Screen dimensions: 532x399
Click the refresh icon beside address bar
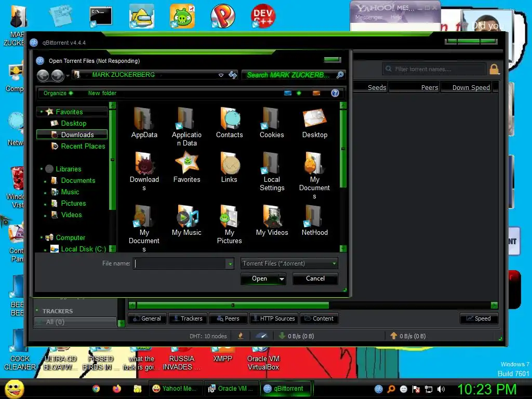[x=233, y=75]
